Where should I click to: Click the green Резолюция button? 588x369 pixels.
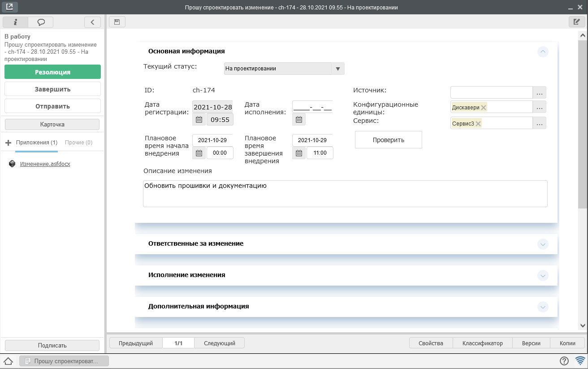pyautogui.click(x=52, y=72)
